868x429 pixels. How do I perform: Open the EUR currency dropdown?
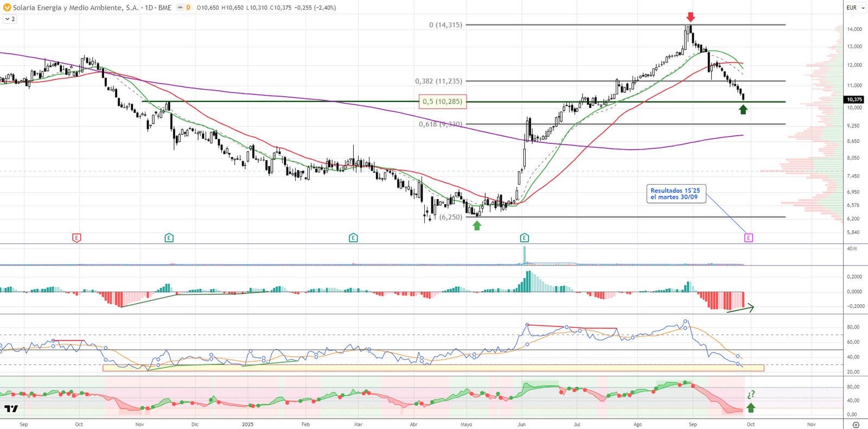855,8
